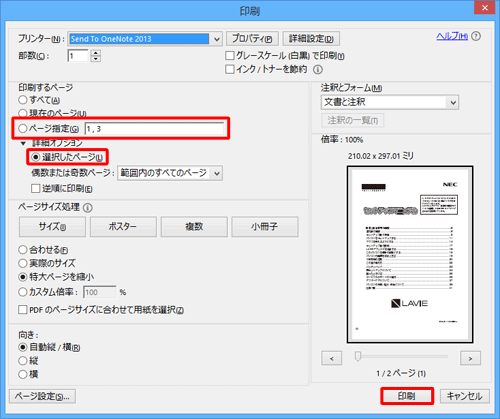500x419 pixels.
Task: Collapse the 詳細オプション section
Action: pos(23,143)
